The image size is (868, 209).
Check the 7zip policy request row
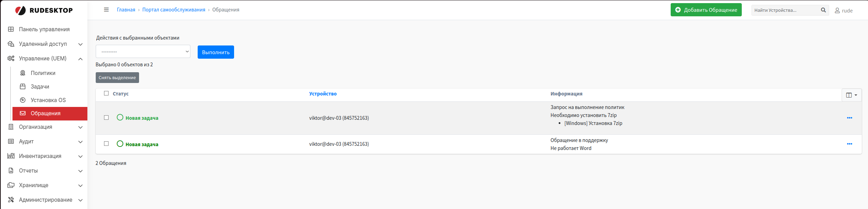point(106,118)
